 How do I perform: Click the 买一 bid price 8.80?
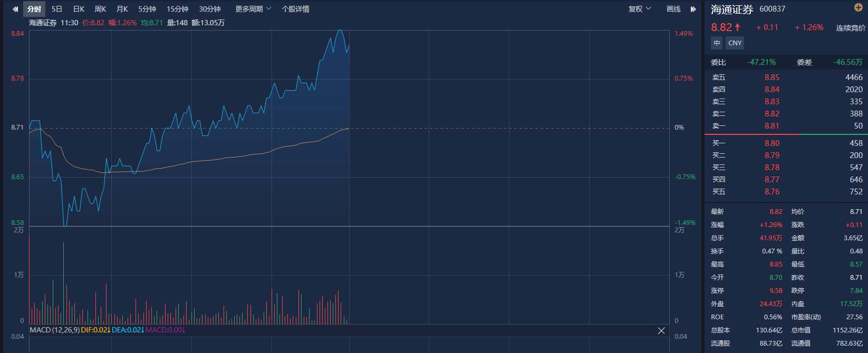click(771, 143)
